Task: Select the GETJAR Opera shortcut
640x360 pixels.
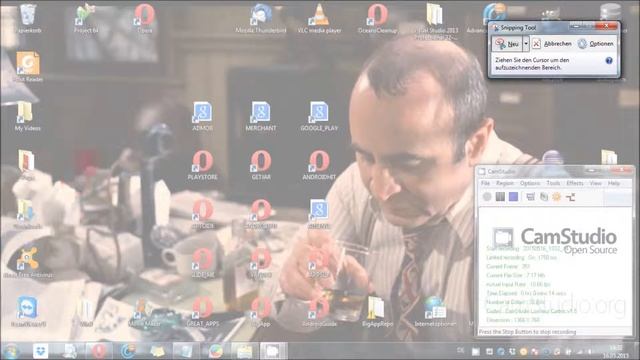Action: coord(261,165)
